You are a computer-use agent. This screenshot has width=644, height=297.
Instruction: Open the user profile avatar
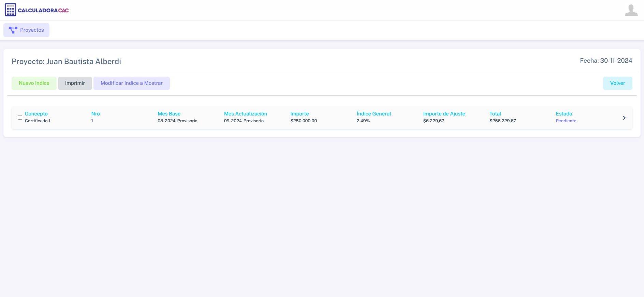pos(631,10)
